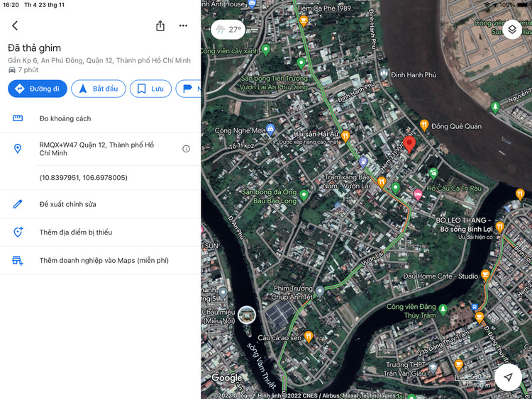This screenshot has height=399, width=532.
Task: Tap Câu cá ao sen restaurant marker
Action: (x=309, y=337)
